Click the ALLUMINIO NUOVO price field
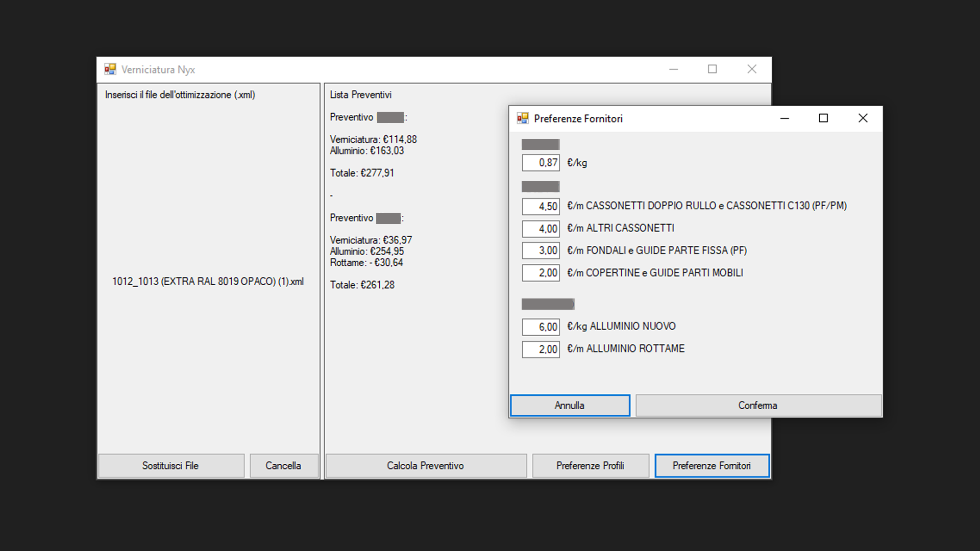980x551 pixels. (541, 327)
